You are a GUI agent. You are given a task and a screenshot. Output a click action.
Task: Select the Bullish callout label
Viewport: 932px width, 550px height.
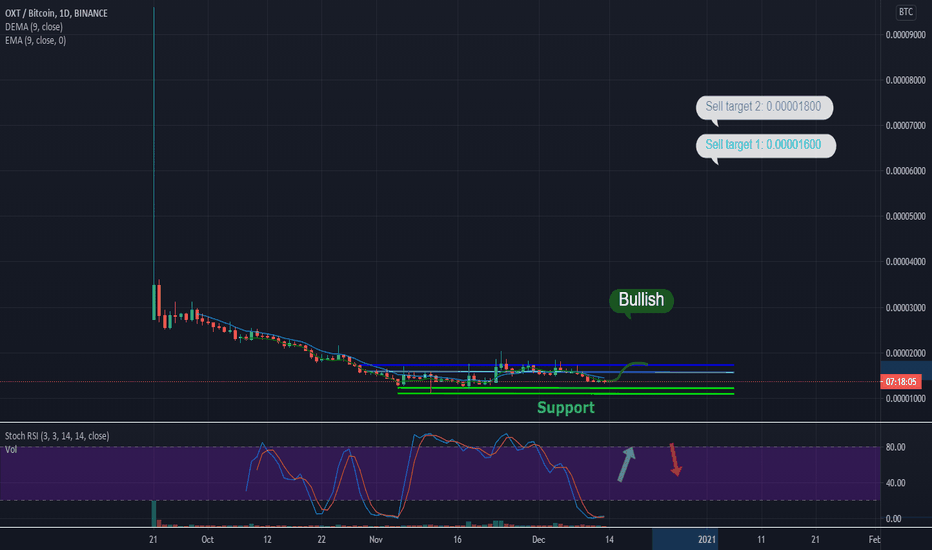click(641, 300)
